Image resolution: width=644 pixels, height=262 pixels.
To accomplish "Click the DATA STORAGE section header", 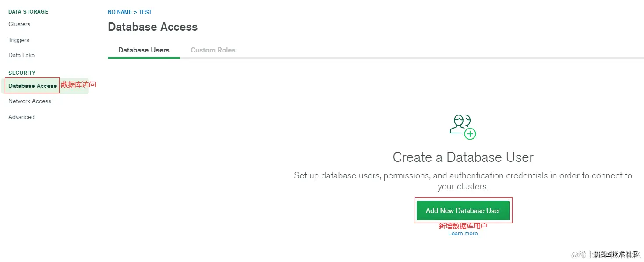I will click(x=28, y=12).
